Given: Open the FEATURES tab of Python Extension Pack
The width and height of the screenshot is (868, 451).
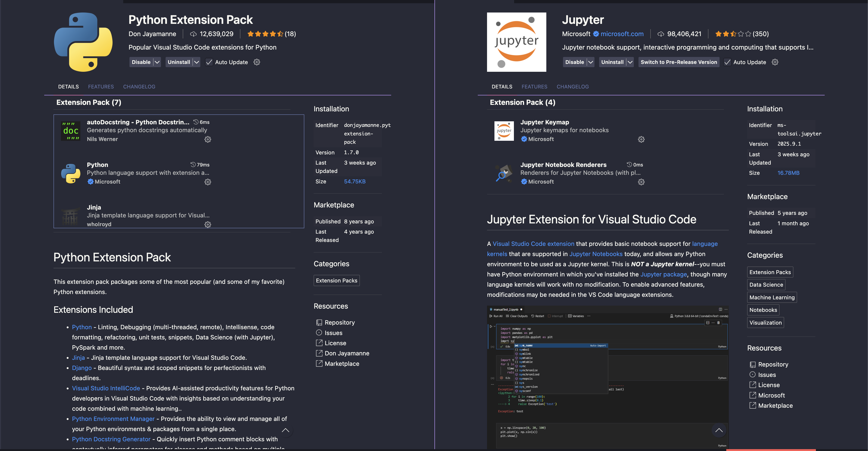Looking at the screenshot, I should pos(101,87).
